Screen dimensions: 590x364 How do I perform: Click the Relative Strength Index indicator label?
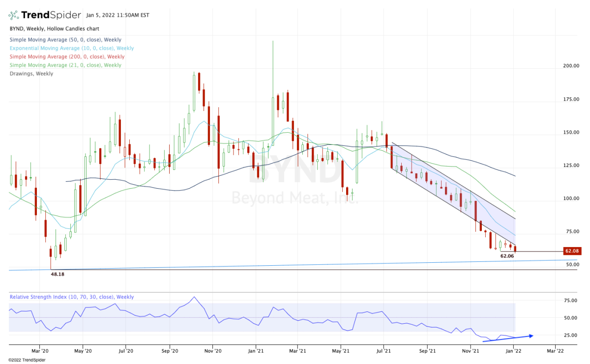pyautogui.click(x=71, y=297)
